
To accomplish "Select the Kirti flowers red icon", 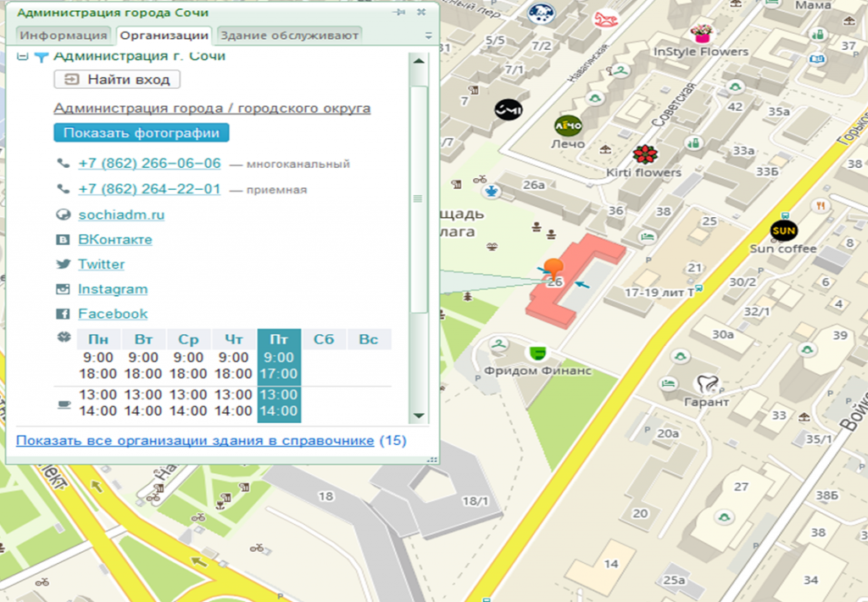I will [x=645, y=154].
